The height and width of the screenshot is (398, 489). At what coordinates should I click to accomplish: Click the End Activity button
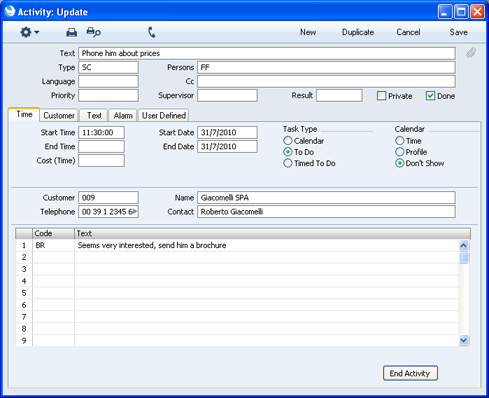tap(410, 373)
